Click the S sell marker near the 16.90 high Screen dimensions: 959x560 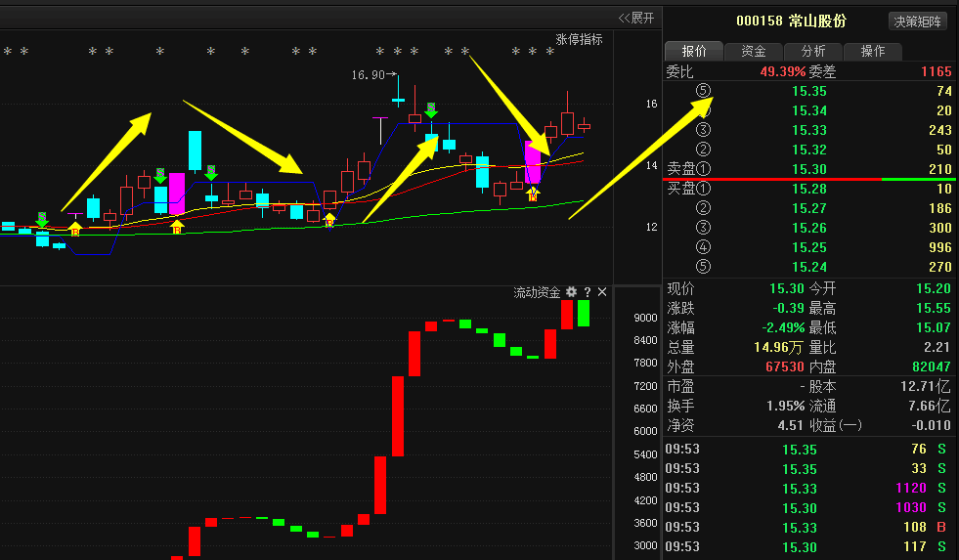(x=430, y=109)
